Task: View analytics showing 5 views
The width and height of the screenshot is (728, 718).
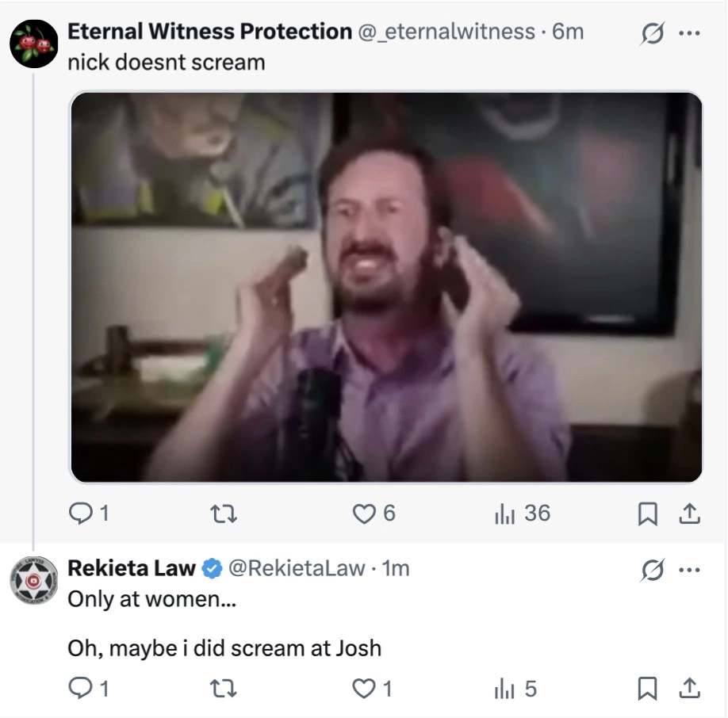Action: click(515, 689)
